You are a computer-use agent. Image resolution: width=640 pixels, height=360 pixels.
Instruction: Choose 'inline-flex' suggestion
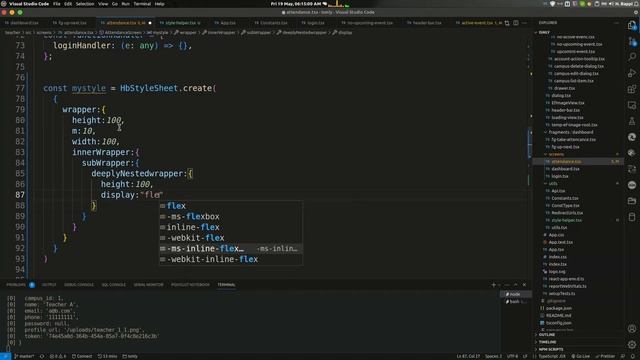(x=231, y=227)
